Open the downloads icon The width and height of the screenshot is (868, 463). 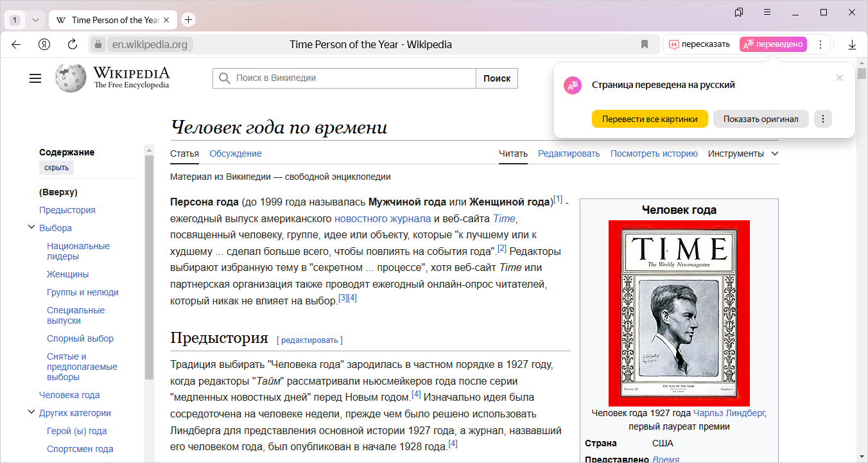[852, 44]
